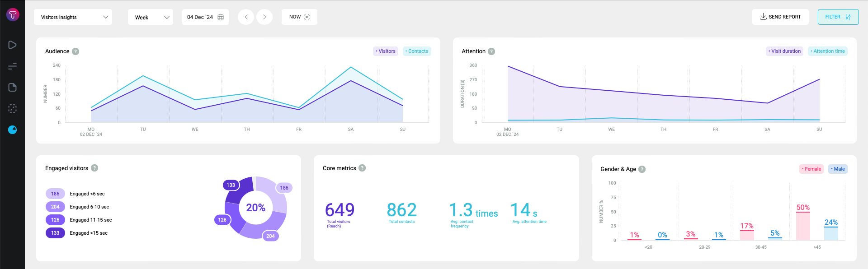Open the sidebar lines menu icon
Image resolution: width=868 pixels, height=269 pixels.
click(x=13, y=66)
